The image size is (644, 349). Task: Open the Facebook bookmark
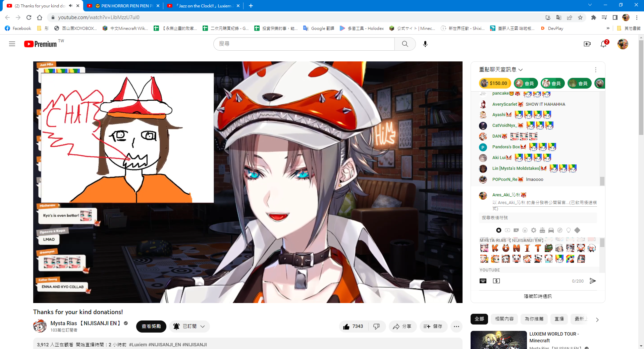(18, 29)
